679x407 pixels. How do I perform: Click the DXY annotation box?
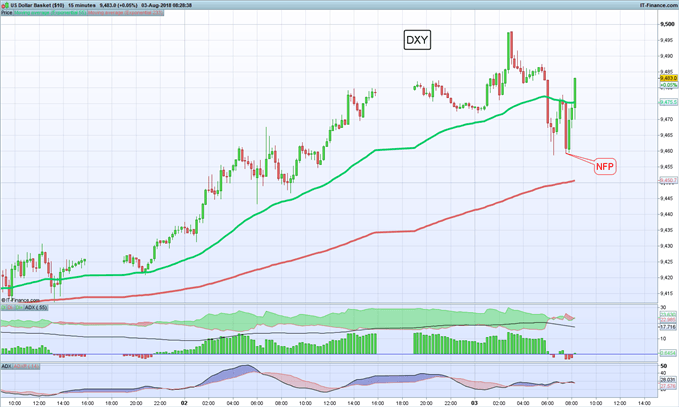[x=417, y=40]
